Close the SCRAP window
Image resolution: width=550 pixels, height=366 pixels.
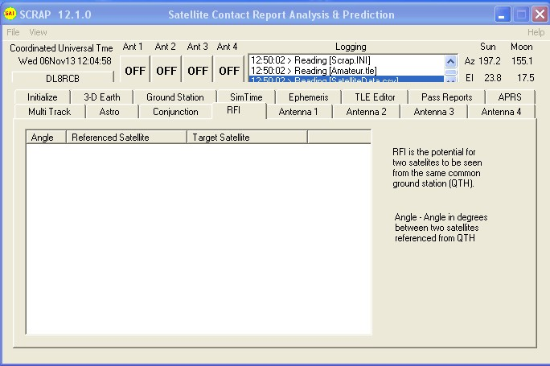point(540,15)
